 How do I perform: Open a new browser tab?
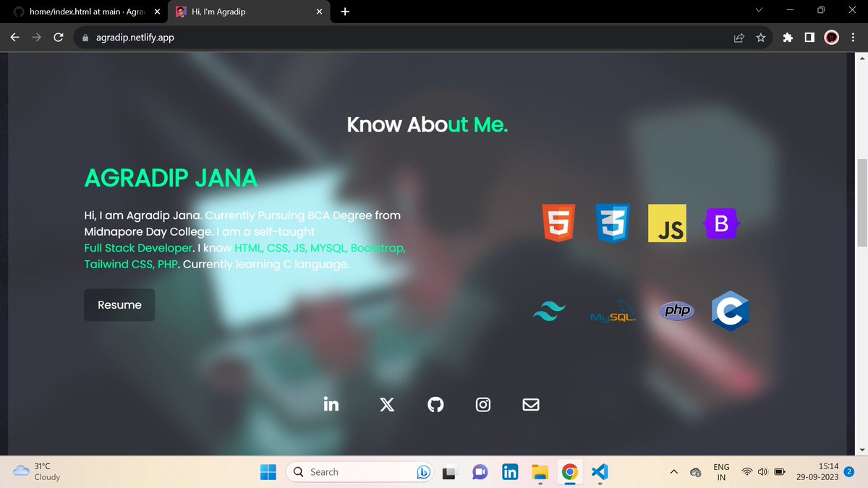[x=345, y=12]
